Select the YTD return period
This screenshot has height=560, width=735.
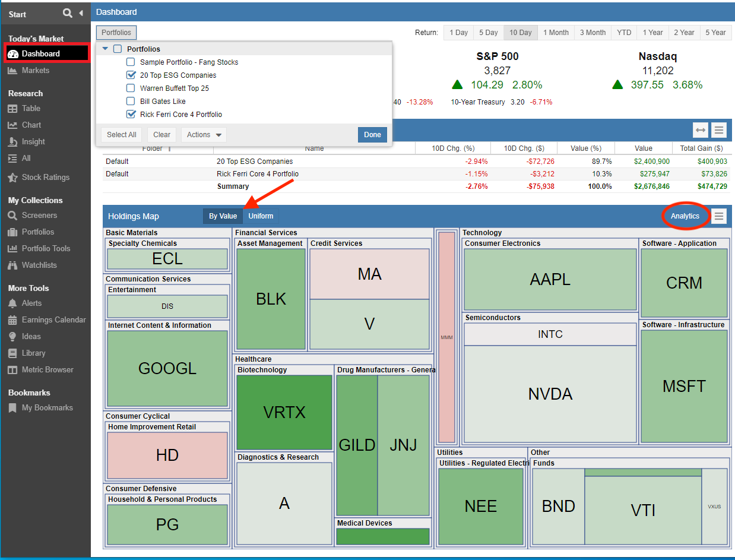coord(624,33)
